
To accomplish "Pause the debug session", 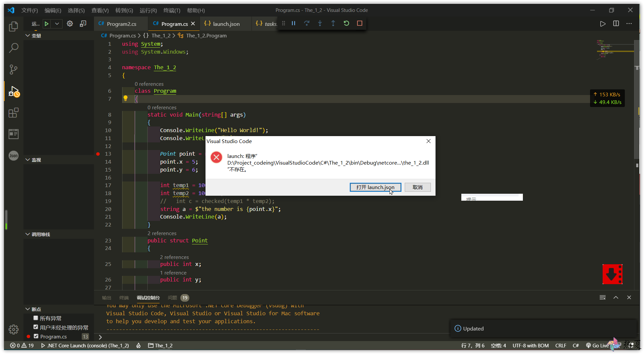I will click(294, 23).
